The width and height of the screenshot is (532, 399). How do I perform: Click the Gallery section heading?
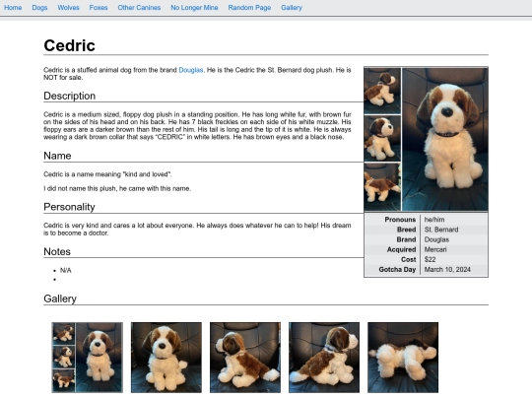click(x=60, y=299)
